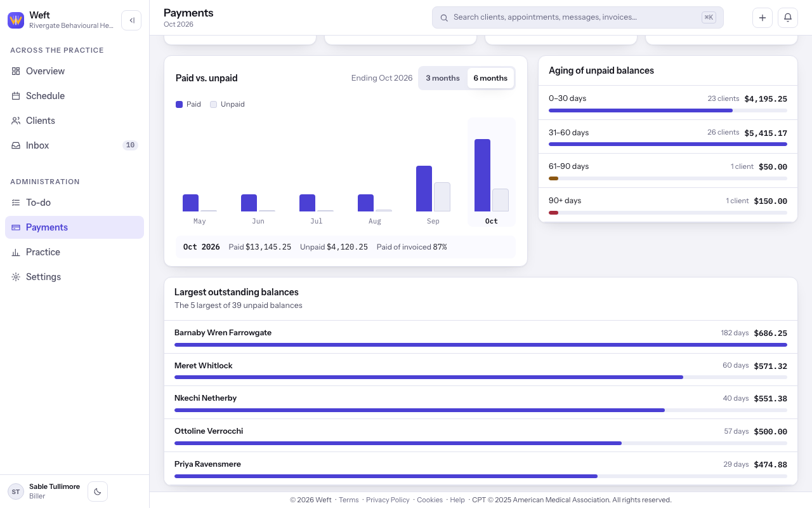Click the plus button in the header
The width and height of the screenshot is (812, 508).
click(x=763, y=18)
